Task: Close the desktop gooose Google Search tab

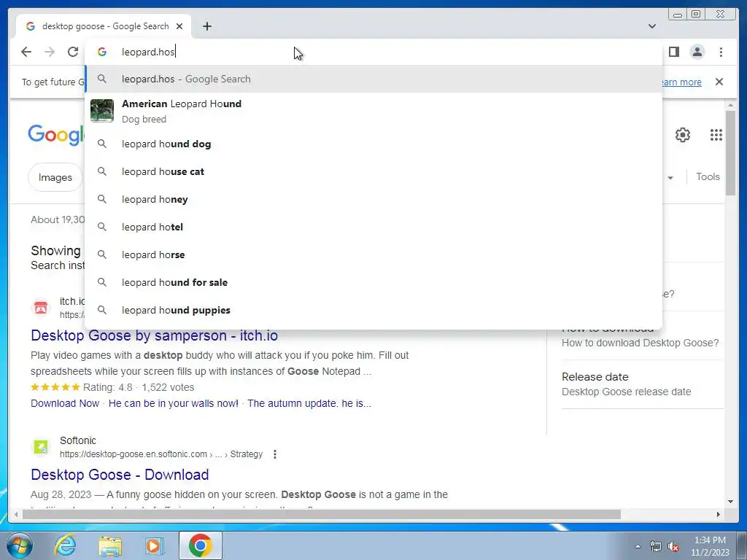Action: tap(179, 26)
